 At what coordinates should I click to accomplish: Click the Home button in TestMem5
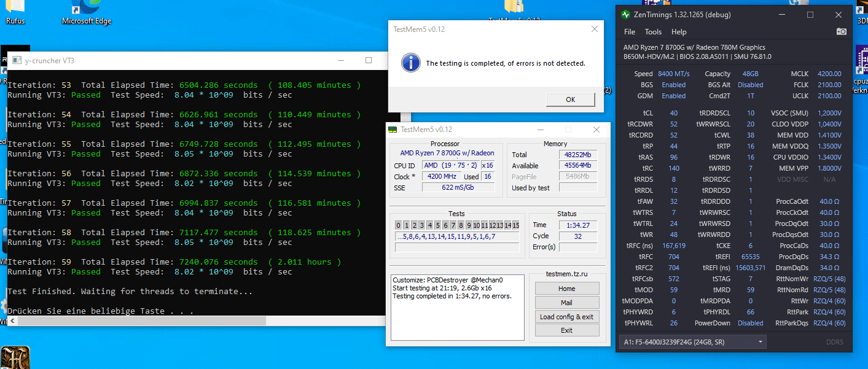(x=567, y=289)
